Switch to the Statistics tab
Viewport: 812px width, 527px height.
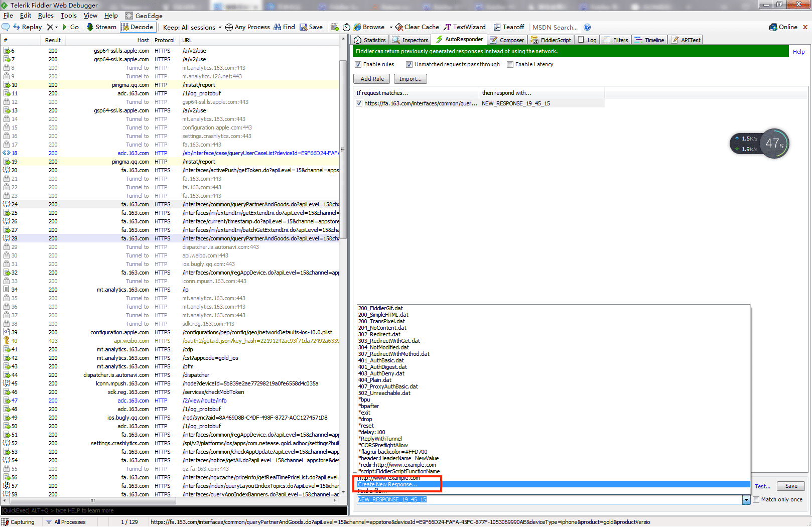pos(370,40)
